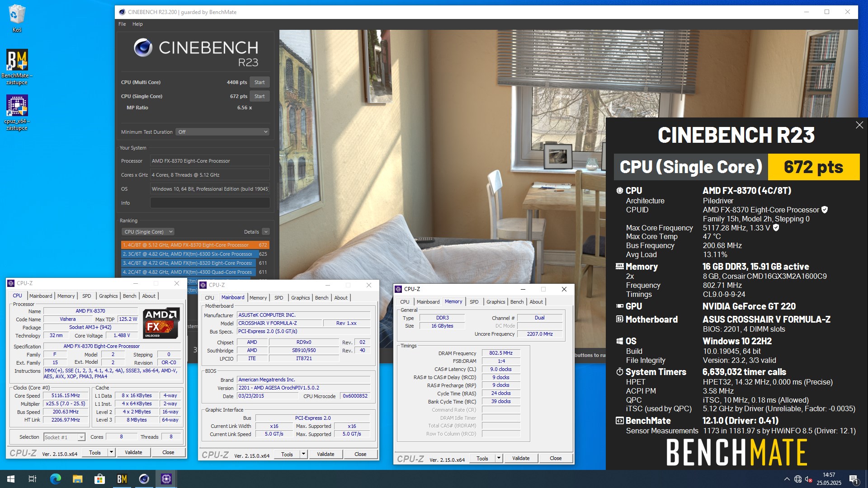Click Tools button in CPU-Z CPU window
868x488 pixels.
coord(95,452)
